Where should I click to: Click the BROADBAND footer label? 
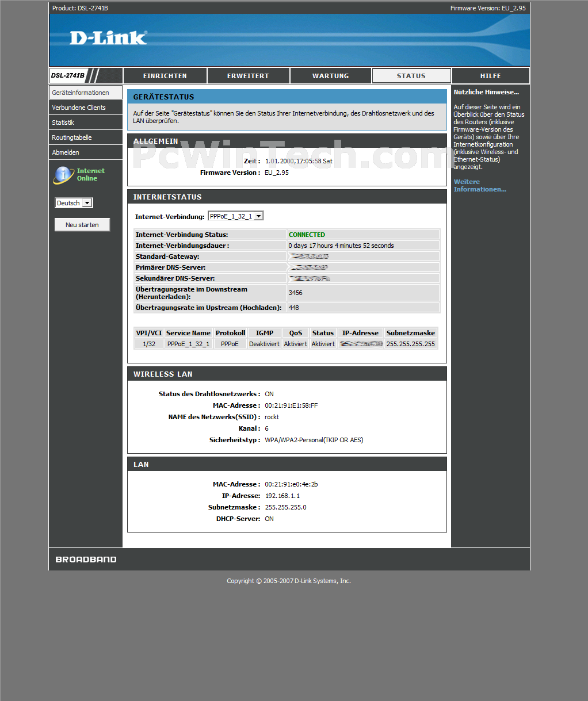pyautogui.click(x=86, y=560)
